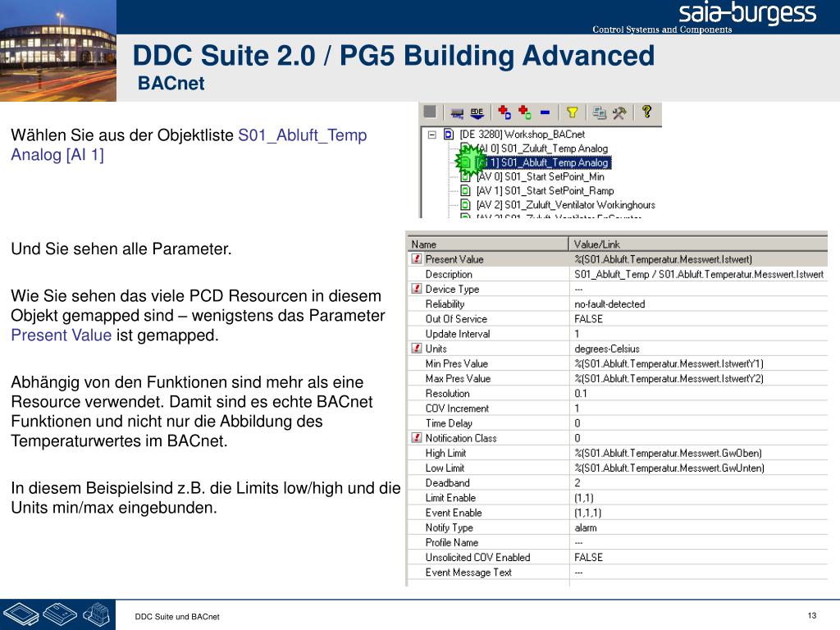The height and width of the screenshot is (630, 840).
Task: Select the Device Type parameter name
Action: tap(452, 290)
